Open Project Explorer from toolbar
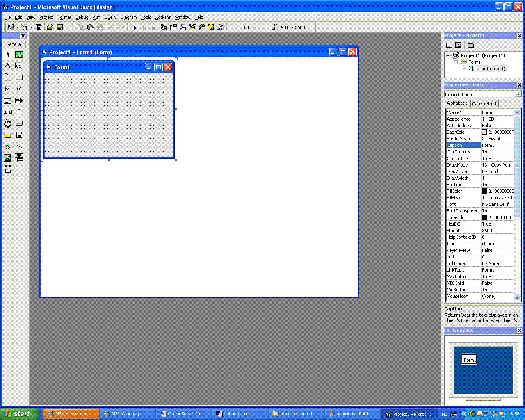The width and height of the screenshot is (525, 420). 164,27
